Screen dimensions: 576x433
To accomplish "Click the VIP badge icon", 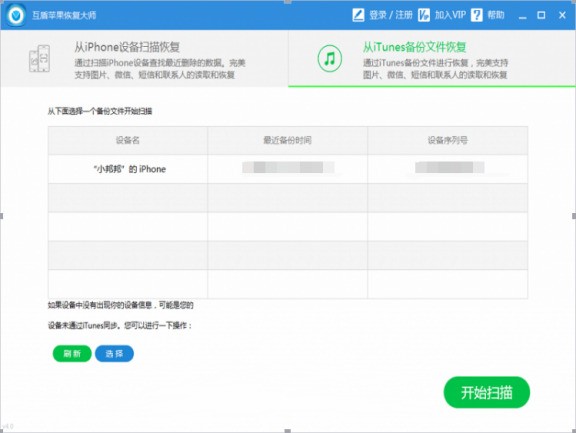I will 424,15.
